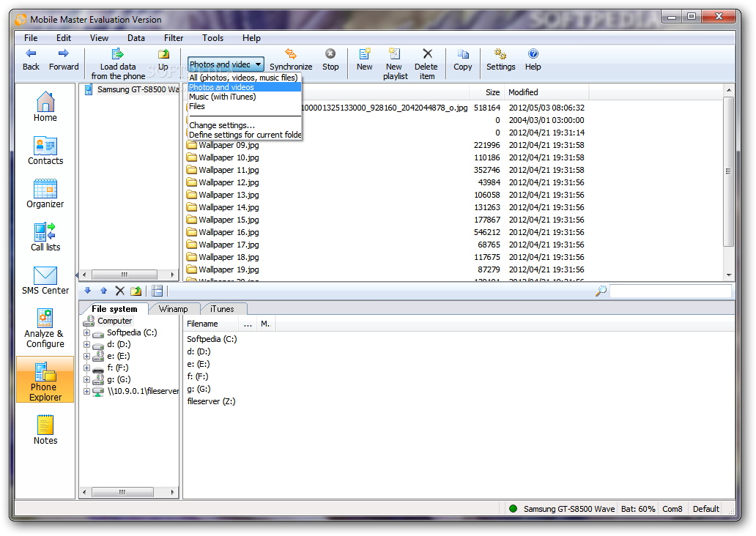Screen dimensions: 756x536
Task: Open Home in the sidebar
Action: click(x=45, y=106)
